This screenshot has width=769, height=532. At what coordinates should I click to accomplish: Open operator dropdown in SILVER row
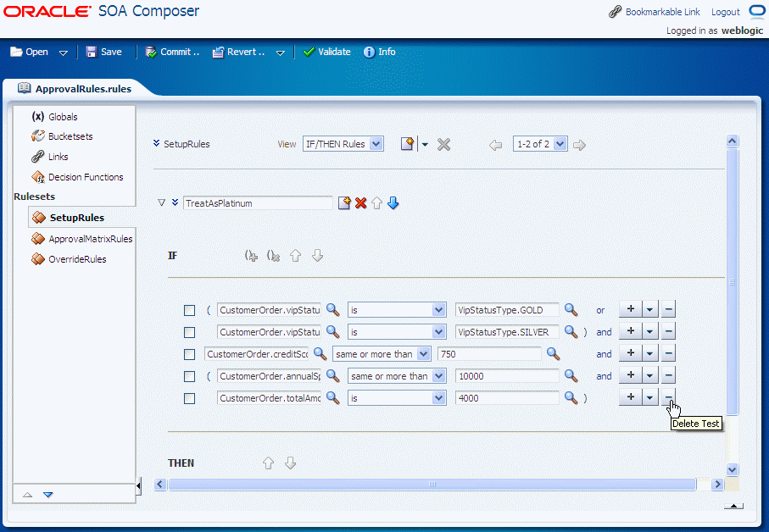click(397, 331)
